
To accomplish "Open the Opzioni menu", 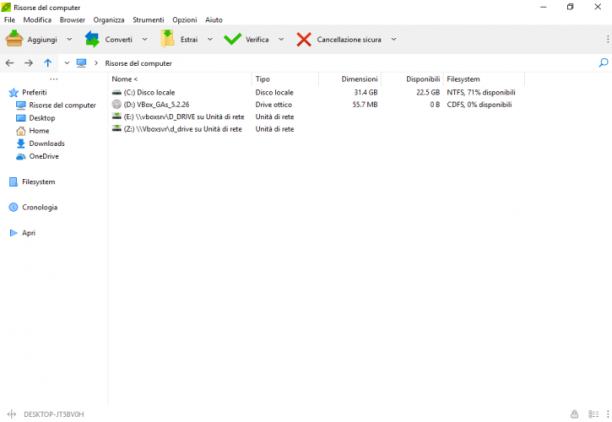I will pos(185,20).
